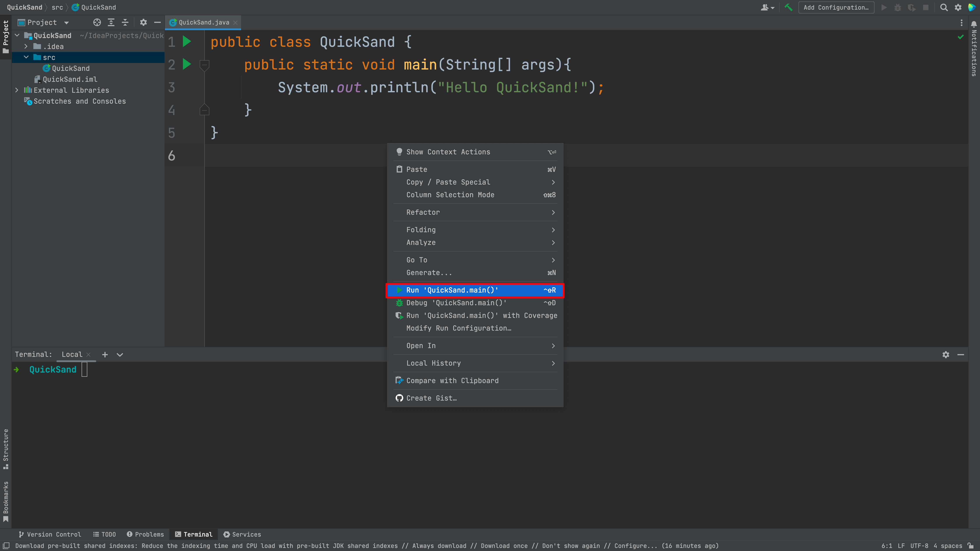Viewport: 980px width, 551px height.
Task: Open editor tab options kebab menu
Action: (961, 23)
